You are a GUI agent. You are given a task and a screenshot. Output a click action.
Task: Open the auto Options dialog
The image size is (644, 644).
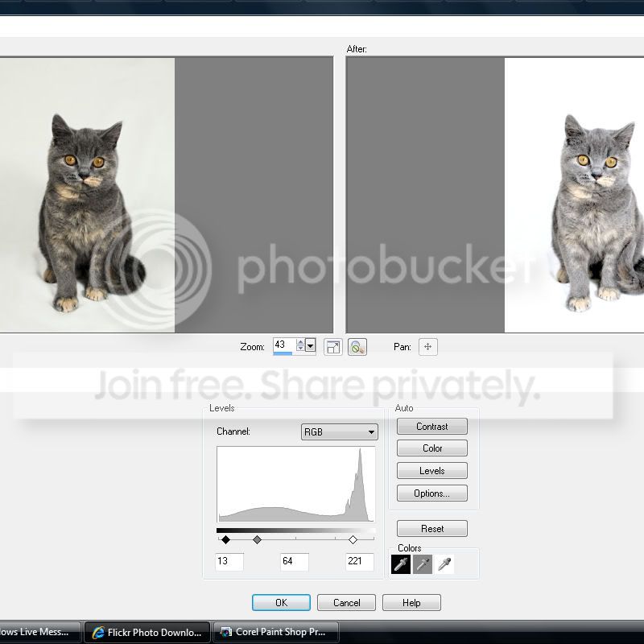pyautogui.click(x=431, y=493)
